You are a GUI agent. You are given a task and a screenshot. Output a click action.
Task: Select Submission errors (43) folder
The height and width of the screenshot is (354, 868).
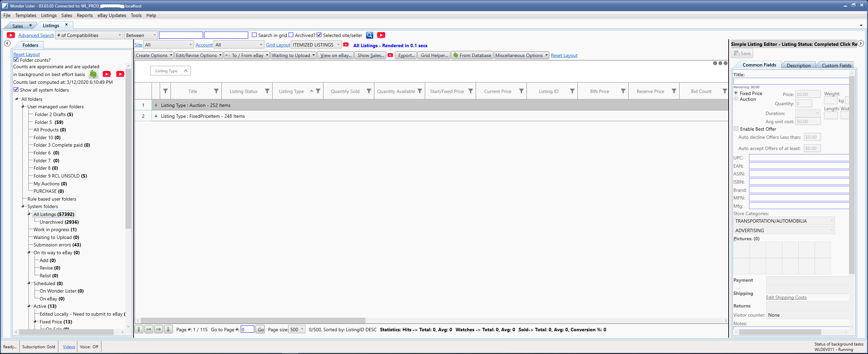click(x=57, y=244)
